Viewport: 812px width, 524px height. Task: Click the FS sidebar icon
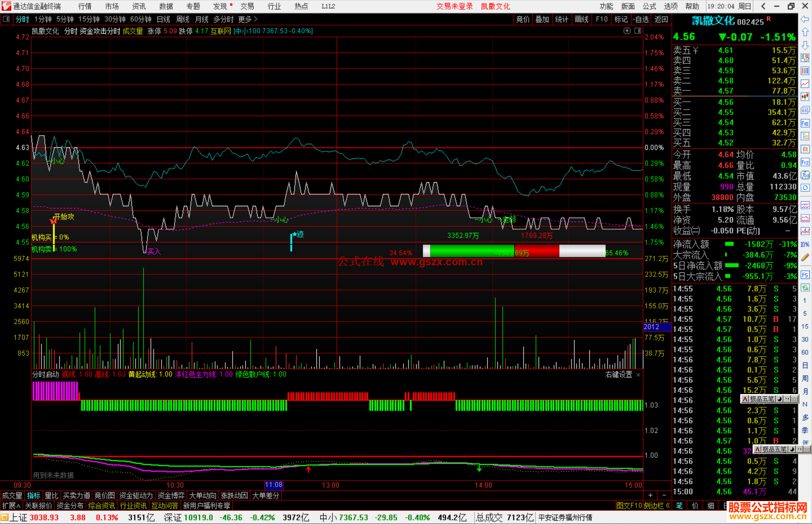pyautogui.click(x=805, y=275)
